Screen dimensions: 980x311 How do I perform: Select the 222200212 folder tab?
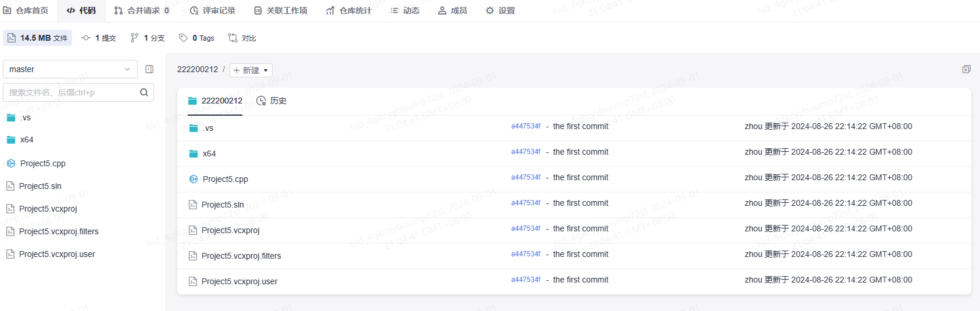tap(215, 101)
